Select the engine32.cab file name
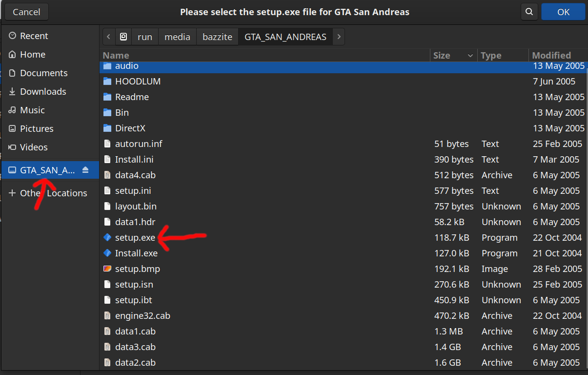This screenshot has width=588, height=375. point(142,315)
